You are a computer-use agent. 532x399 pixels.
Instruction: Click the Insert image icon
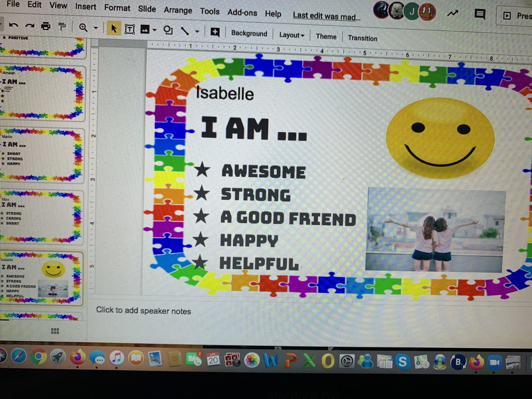(145, 30)
